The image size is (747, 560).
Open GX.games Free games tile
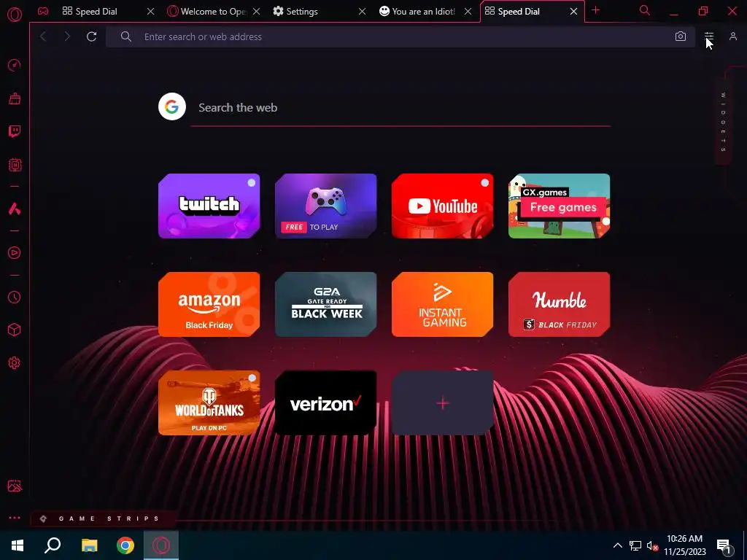click(560, 206)
